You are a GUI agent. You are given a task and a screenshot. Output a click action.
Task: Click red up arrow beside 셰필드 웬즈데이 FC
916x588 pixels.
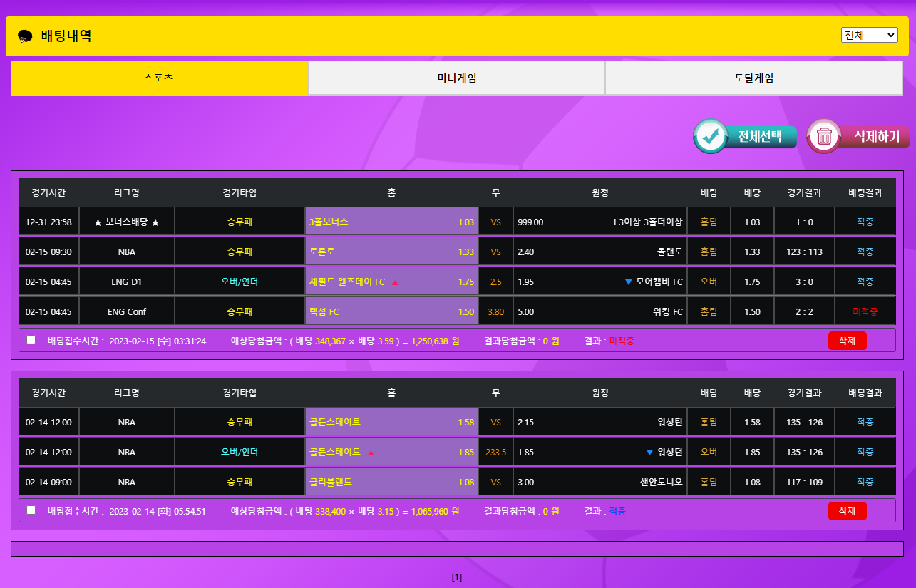pyautogui.click(x=395, y=282)
